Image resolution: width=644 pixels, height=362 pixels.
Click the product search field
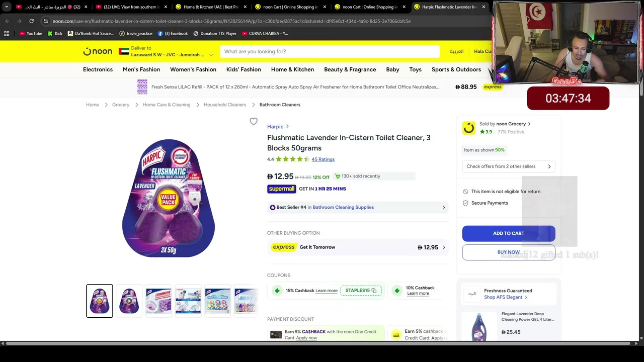tap(329, 51)
